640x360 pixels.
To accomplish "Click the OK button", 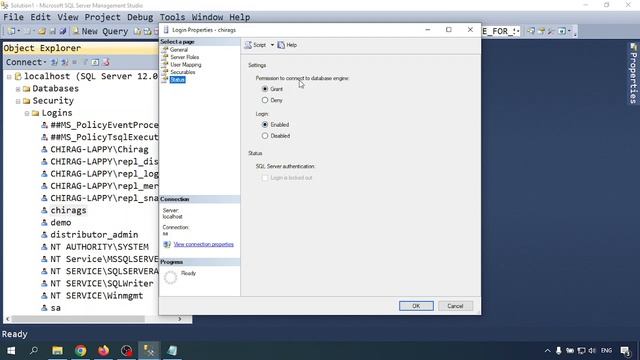I will [416, 306].
